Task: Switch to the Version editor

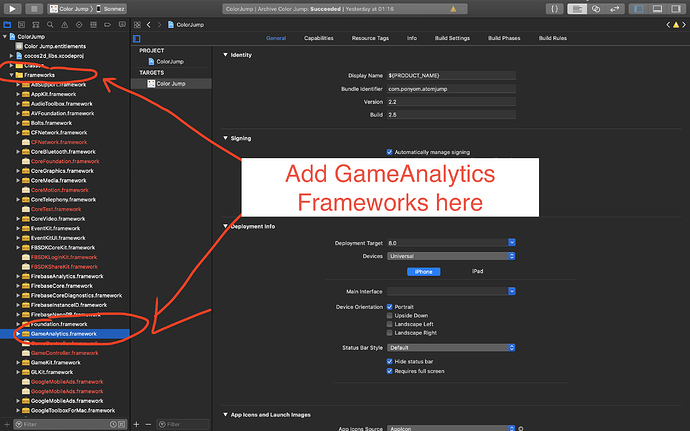Action: click(615, 9)
